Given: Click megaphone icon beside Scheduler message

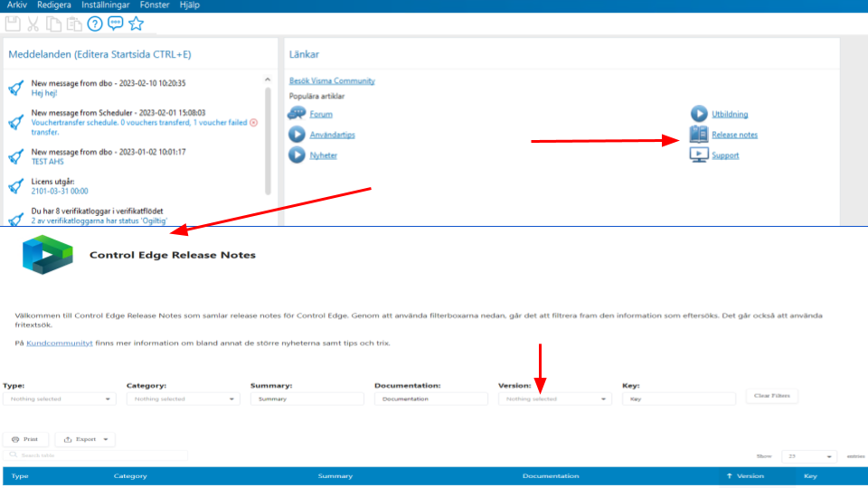Looking at the screenshot, I should [x=16, y=122].
